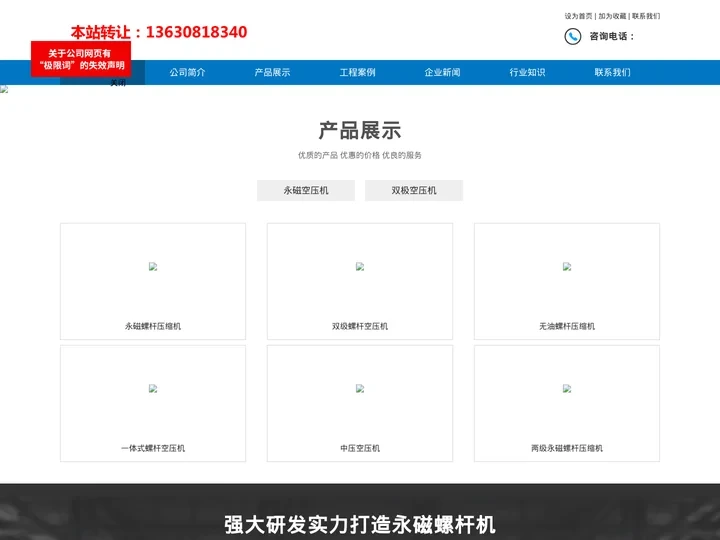Open 行业知识 navigation item

(x=527, y=73)
